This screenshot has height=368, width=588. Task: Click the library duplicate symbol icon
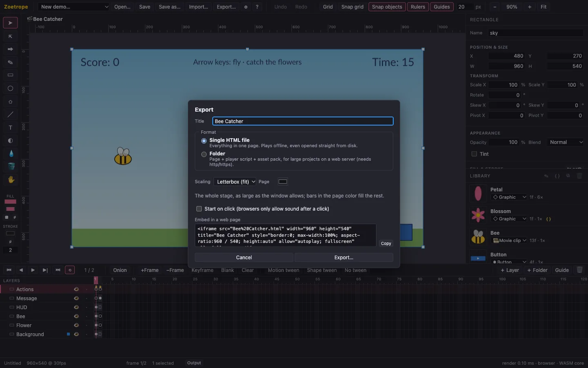pyautogui.click(x=568, y=176)
